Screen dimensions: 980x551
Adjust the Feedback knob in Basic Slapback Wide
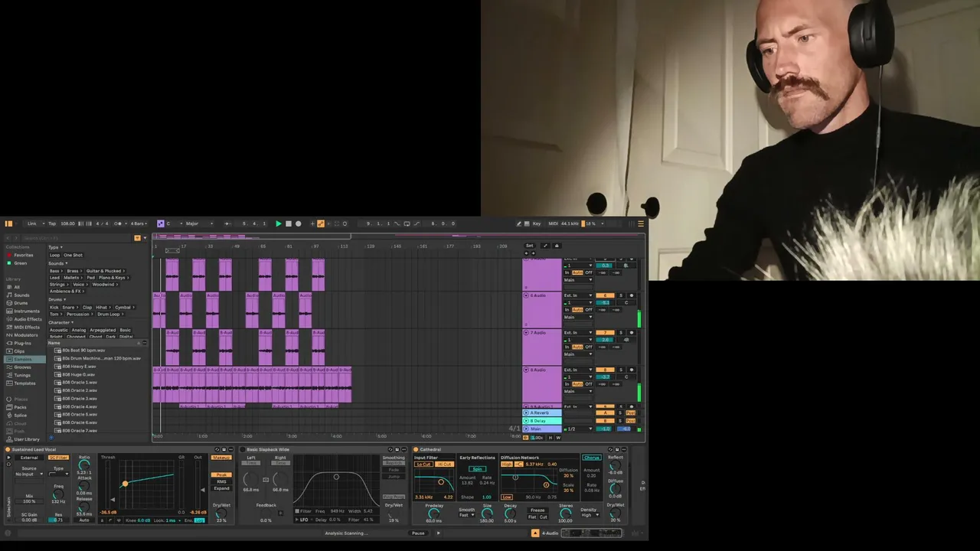(x=266, y=513)
